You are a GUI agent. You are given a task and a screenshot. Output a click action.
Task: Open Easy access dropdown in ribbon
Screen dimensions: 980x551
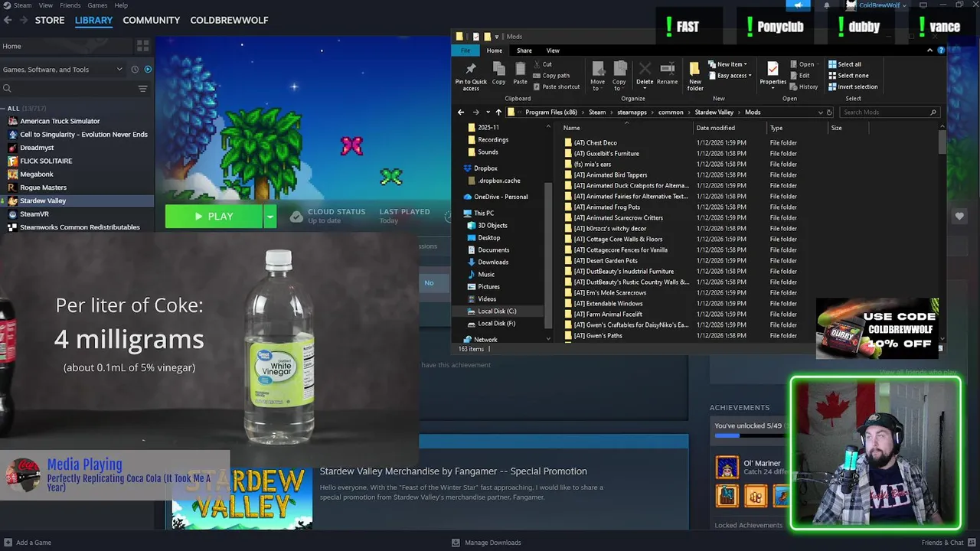tap(729, 76)
